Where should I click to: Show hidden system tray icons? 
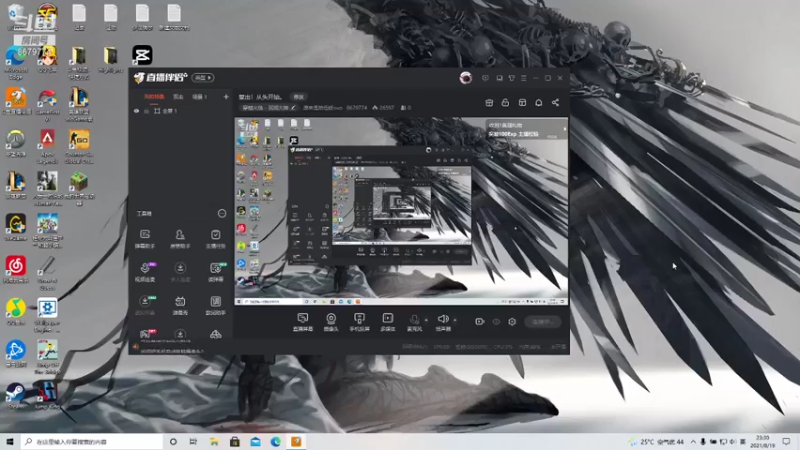point(693,442)
